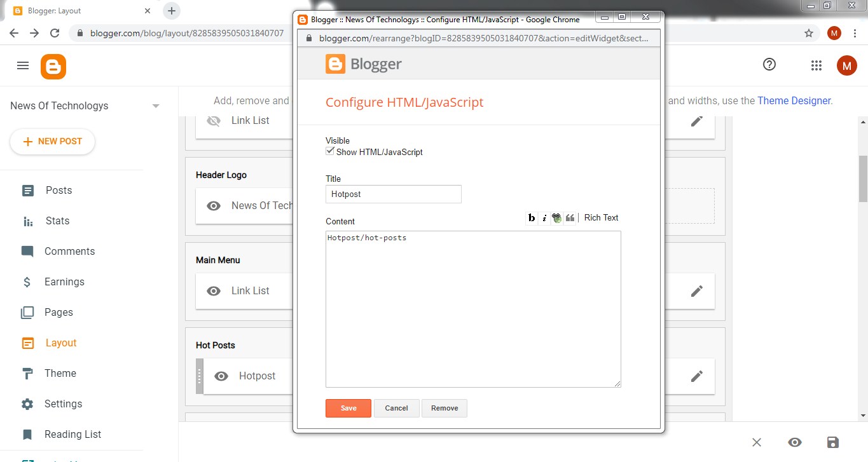Click the Comments bubble icon

coord(27,252)
